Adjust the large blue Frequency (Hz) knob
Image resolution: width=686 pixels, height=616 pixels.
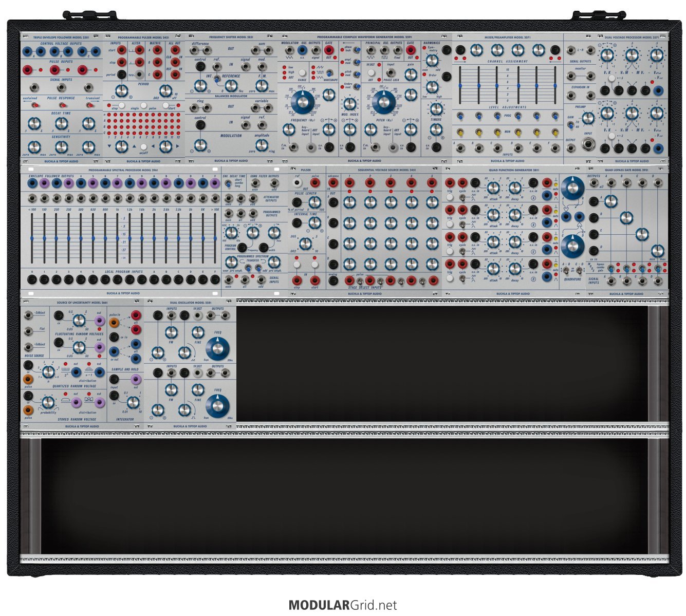coord(303,101)
